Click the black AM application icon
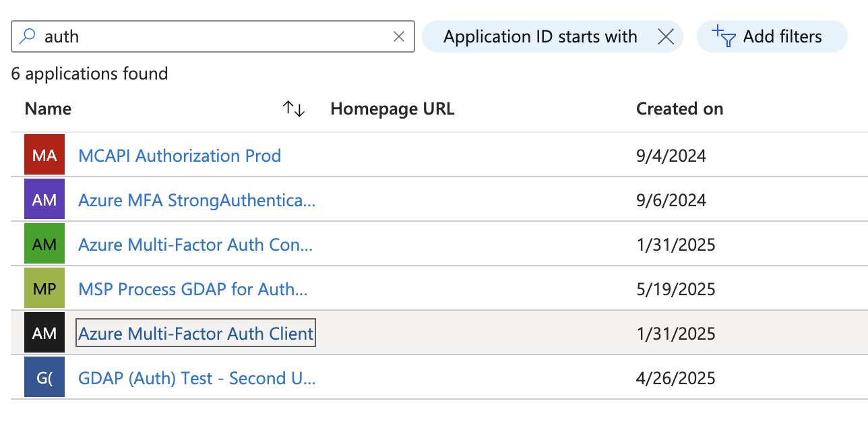The width and height of the screenshot is (868, 426). click(x=44, y=333)
